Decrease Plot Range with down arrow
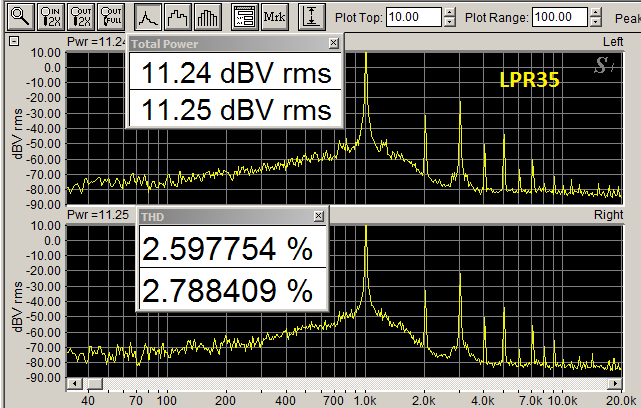Screen dimensions: 641x408 tap(596, 22)
